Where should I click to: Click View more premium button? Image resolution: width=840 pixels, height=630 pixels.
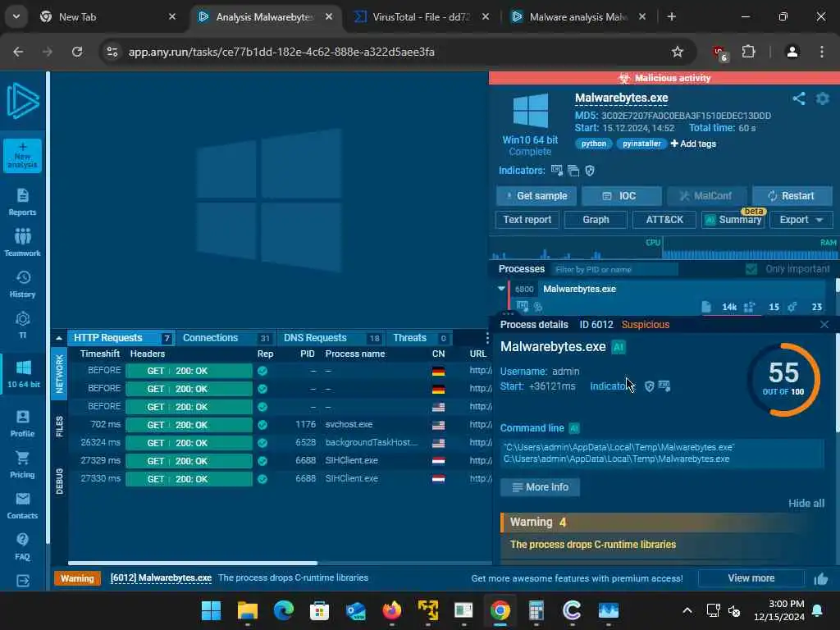click(751, 578)
